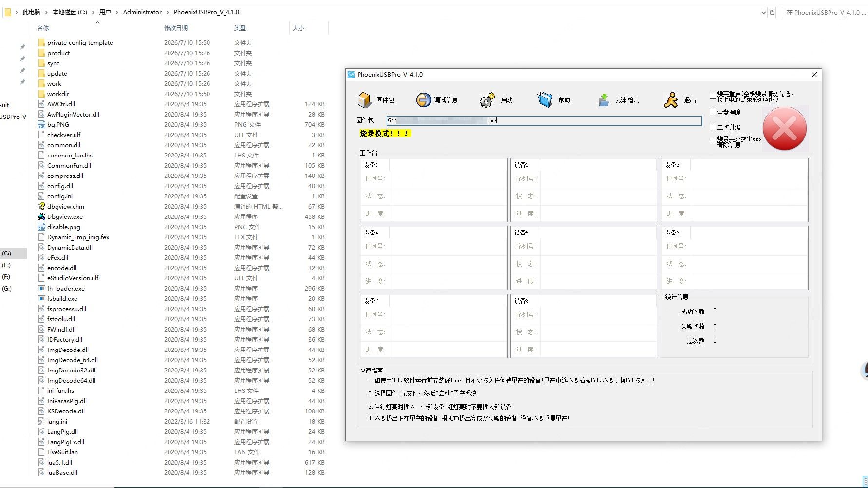Click the 版本检测 version check icon

[604, 100]
